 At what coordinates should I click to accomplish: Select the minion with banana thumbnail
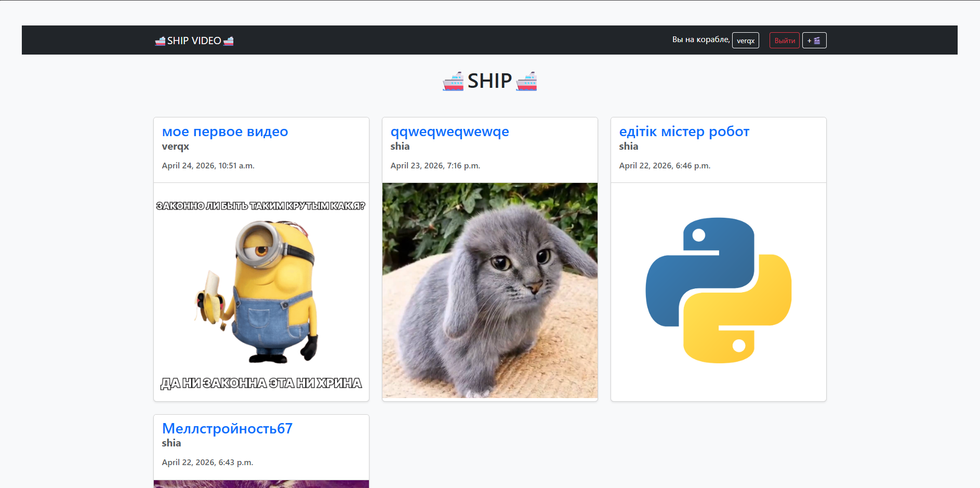click(261, 292)
